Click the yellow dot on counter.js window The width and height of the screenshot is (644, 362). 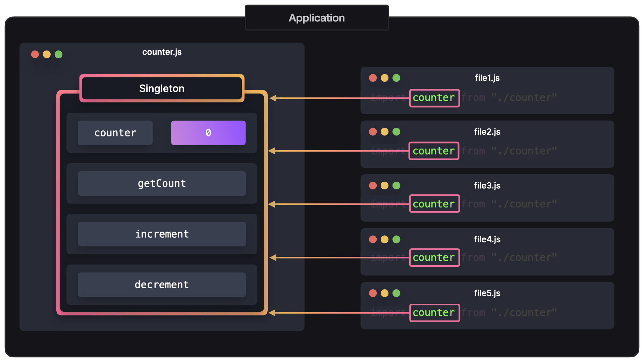click(47, 54)
